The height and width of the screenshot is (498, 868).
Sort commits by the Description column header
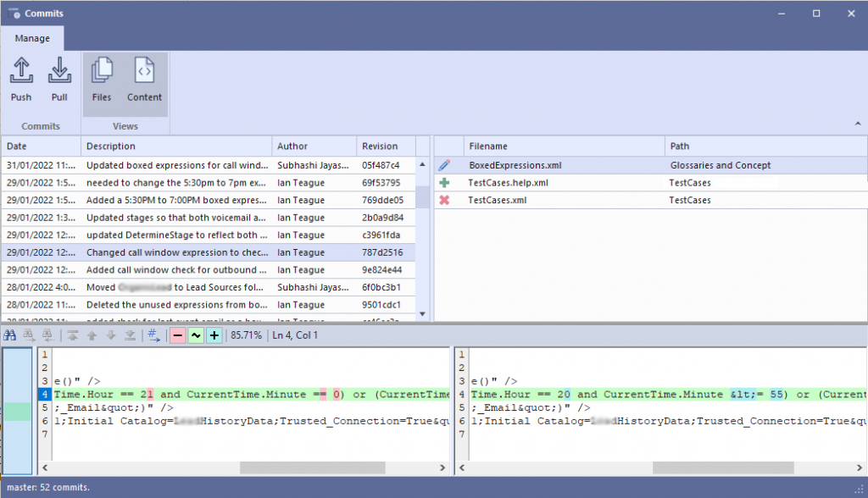point(176,146)
